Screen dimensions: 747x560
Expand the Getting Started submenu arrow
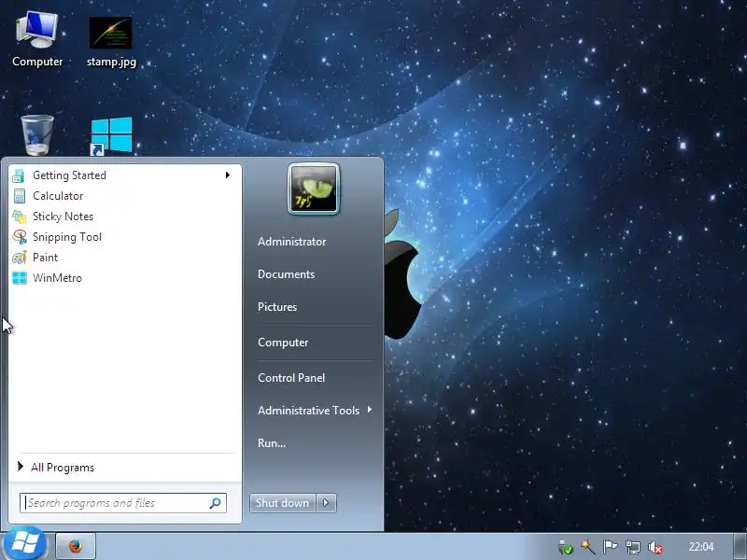pyautogui.click(x=228, y=175)
